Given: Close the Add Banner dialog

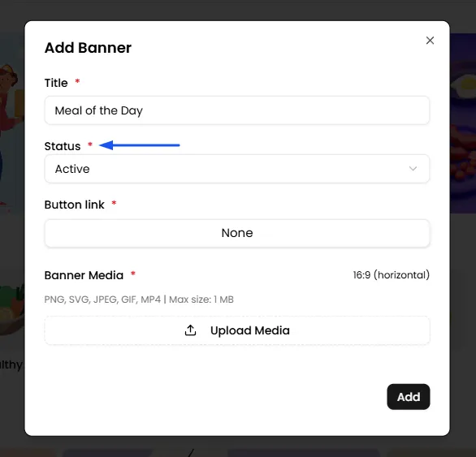Looking at the screenshot, I should point(430,41).
